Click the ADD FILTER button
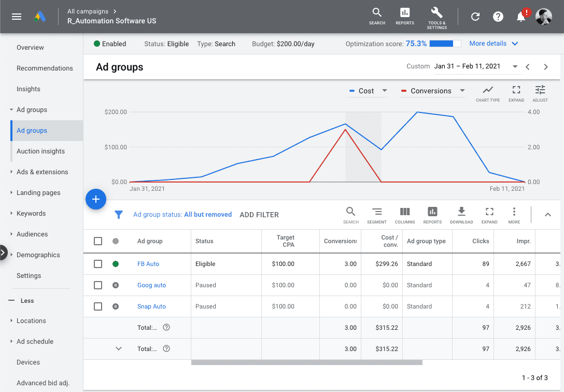The width and height of the screenshot is (564, 392). coord(259,215)
